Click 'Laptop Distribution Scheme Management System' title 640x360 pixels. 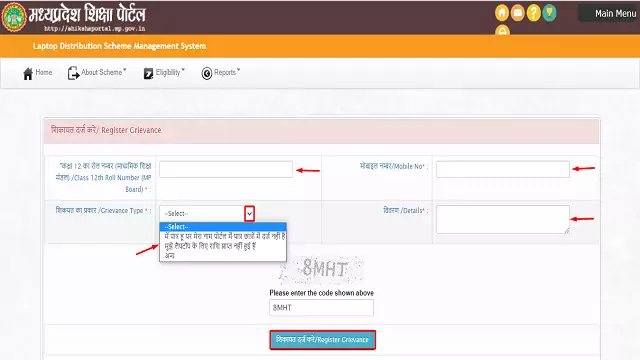click(x=119, y=46)
